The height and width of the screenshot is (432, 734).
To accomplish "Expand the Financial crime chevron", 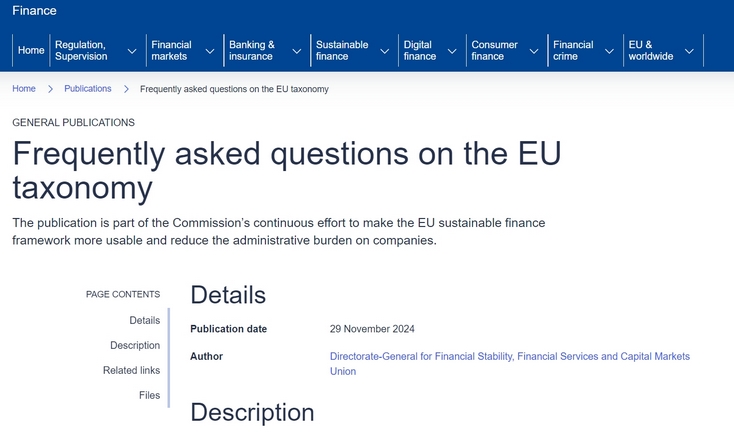I will point(609,51).
